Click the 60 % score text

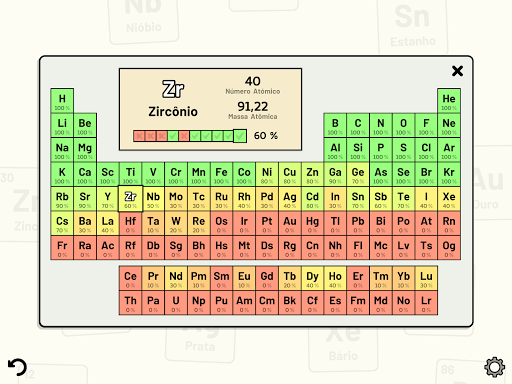click(266, 136)
